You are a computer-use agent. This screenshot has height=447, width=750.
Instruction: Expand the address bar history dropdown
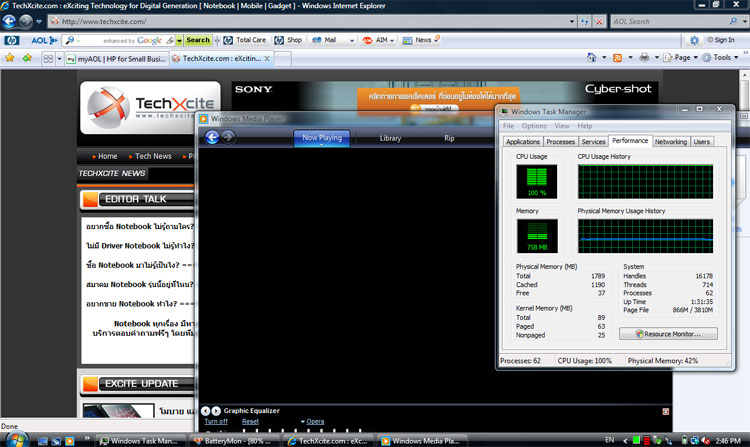(572, 22)
